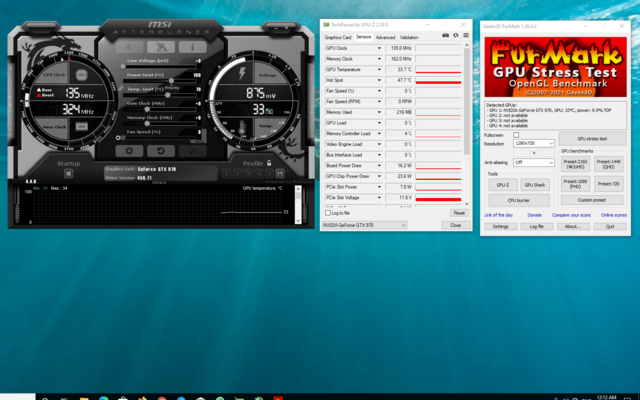
Task: Expand the GPU Temperature sensor dropdown
Action: pyautogui.click(x=379, y=69)
